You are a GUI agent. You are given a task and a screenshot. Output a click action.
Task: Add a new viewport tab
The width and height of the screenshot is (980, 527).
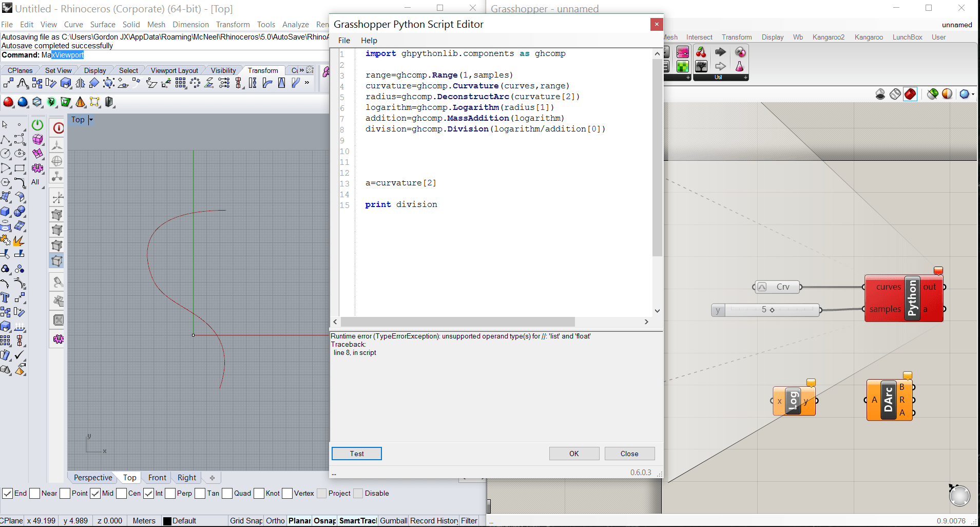212,478
